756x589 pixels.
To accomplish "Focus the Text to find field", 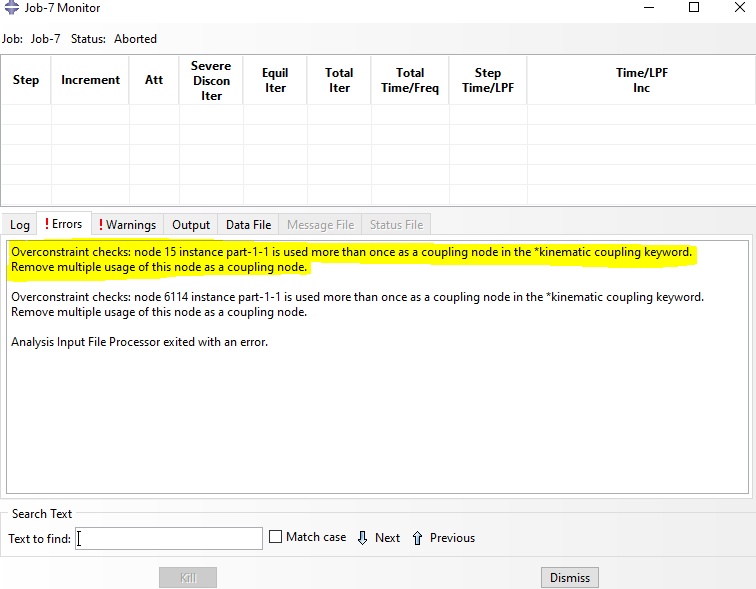I will tap(169, 538).
